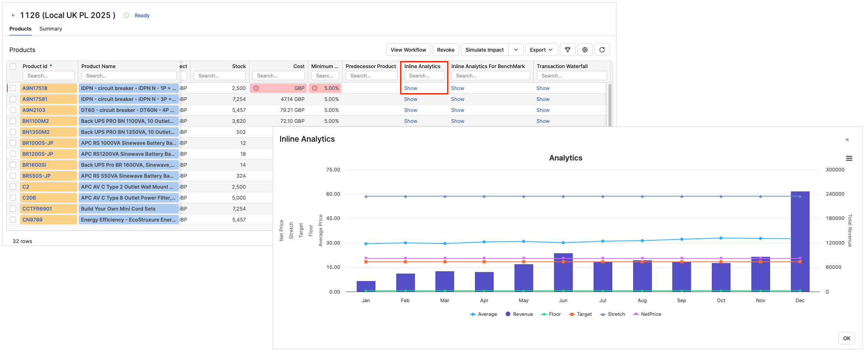Click the Product Name column header

[98, 66]
